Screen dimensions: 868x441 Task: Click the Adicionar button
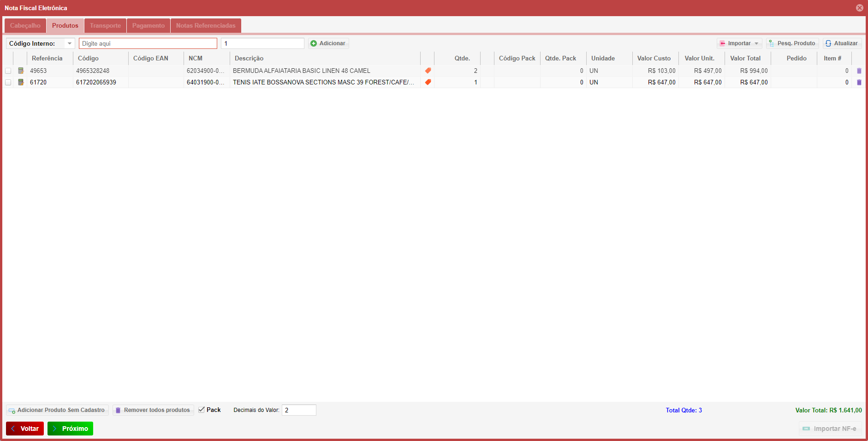coord(328,43)
